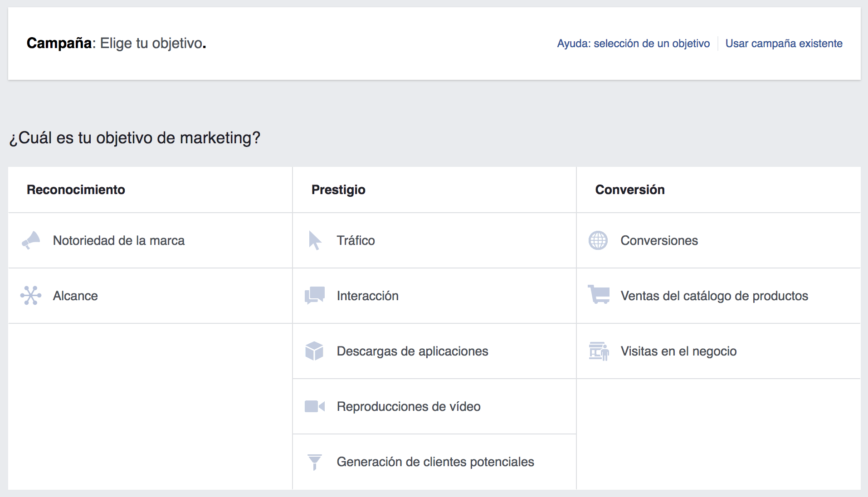The image size is (868, 497).
Task: Click the cursor arrow icon beside Tráfico
Action: [x=315, y=240]
